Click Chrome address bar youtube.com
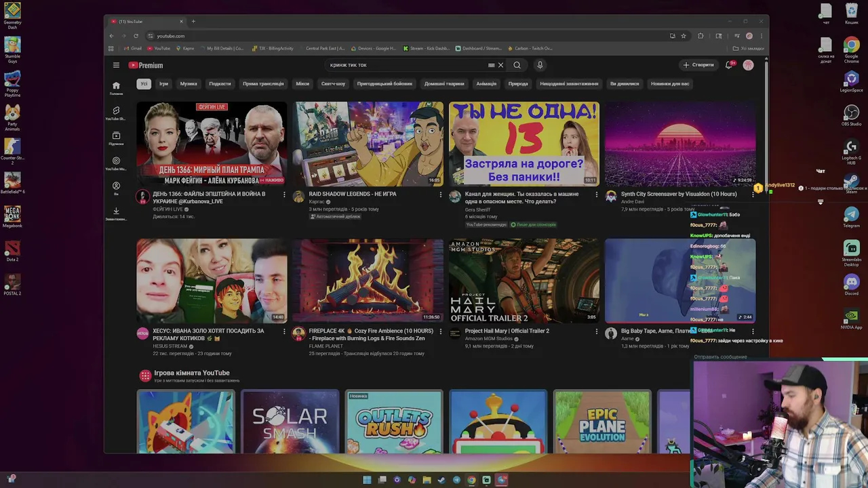The image size is (868, 488). pos(171,36)
